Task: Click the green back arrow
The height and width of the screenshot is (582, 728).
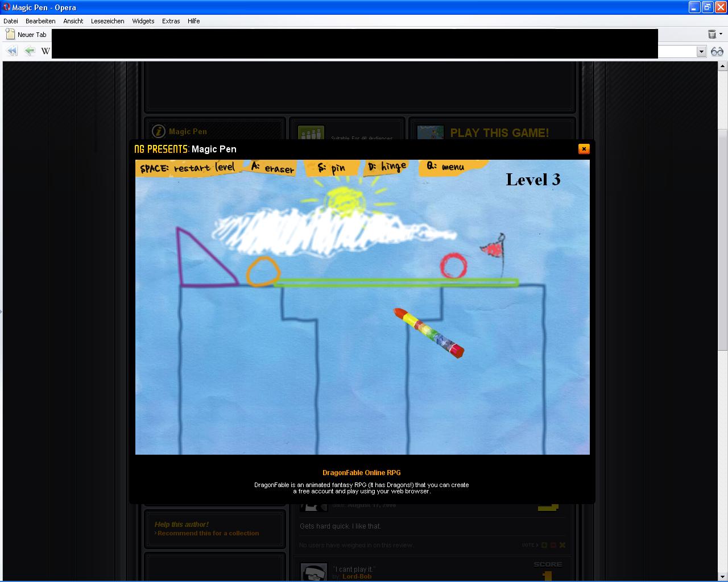Action: point(30,51)
